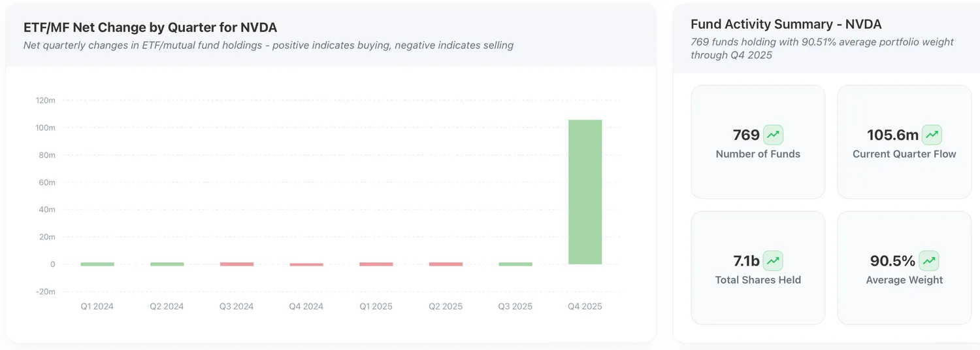Click the Fund Activity Summary - NVDA heading
980x350 pixels.
[786, 24]
